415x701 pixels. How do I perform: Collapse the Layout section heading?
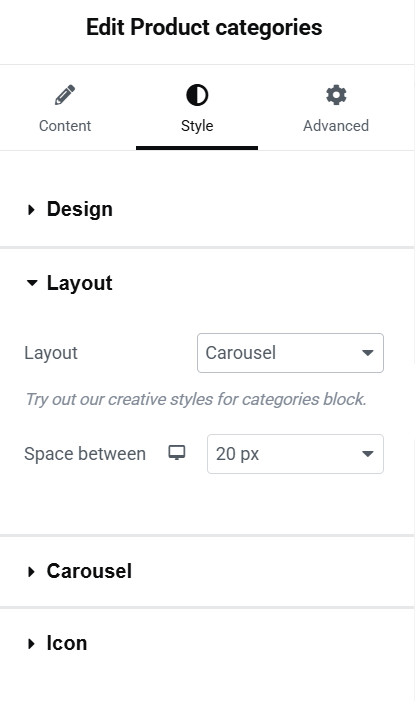pyautogui.click(x=80, y=283)
